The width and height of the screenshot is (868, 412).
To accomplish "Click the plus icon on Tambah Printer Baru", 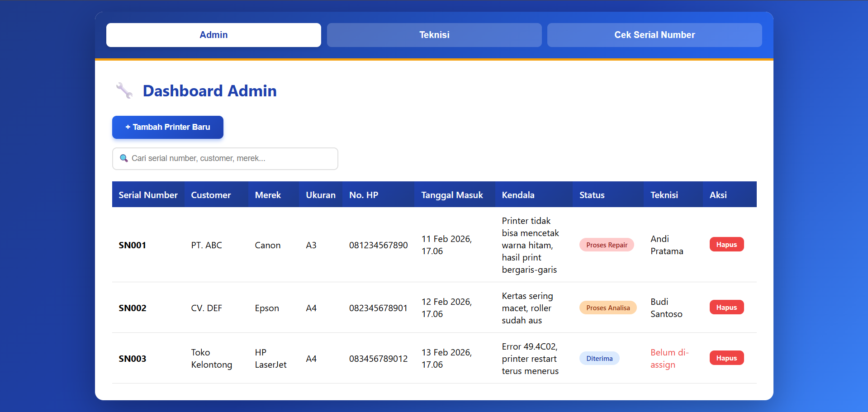I will 128,127.
